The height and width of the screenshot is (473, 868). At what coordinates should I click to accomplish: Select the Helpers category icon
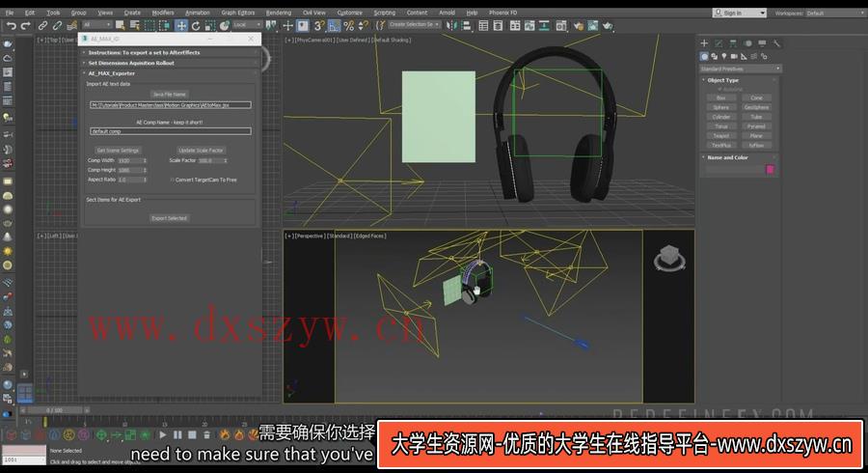pos(744,57)
